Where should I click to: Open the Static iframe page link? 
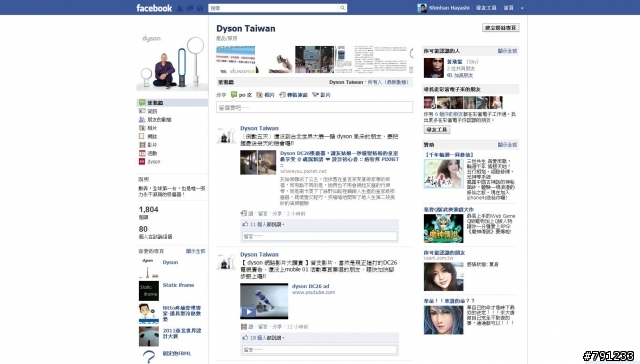(x=178, y=285)
